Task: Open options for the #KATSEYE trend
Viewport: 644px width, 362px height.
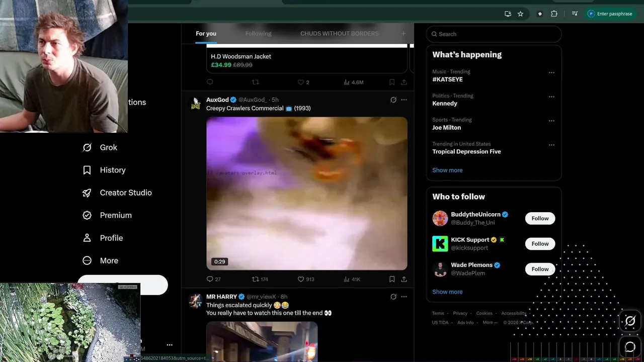Action: [551, 72]
